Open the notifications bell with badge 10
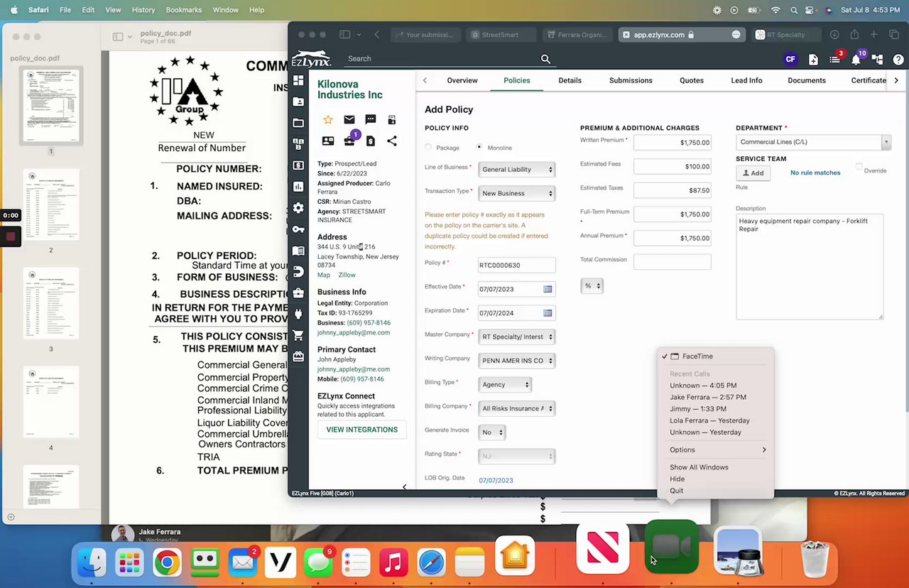Image resolution: width=909 pixels, height=588 pixels. coord(857,59)
